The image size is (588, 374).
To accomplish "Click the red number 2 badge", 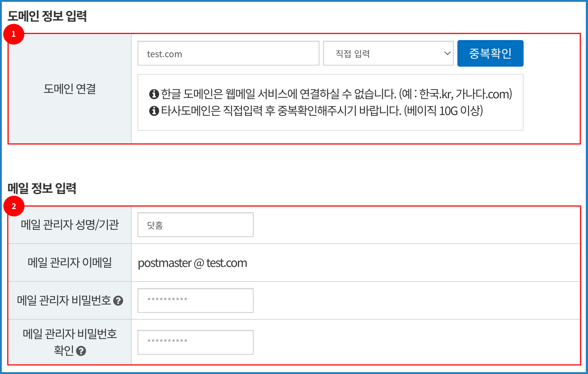I will tap(14, 206).
